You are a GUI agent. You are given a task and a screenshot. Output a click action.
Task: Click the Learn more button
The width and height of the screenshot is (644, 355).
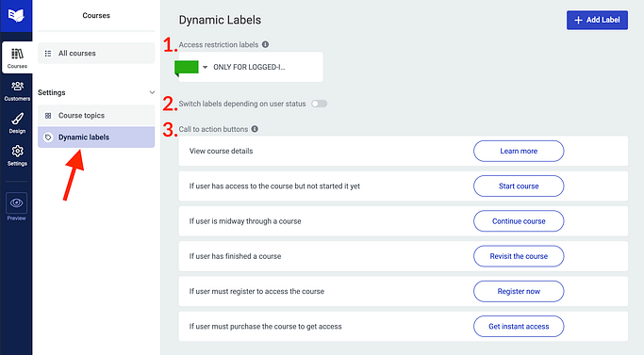(519, 151)
